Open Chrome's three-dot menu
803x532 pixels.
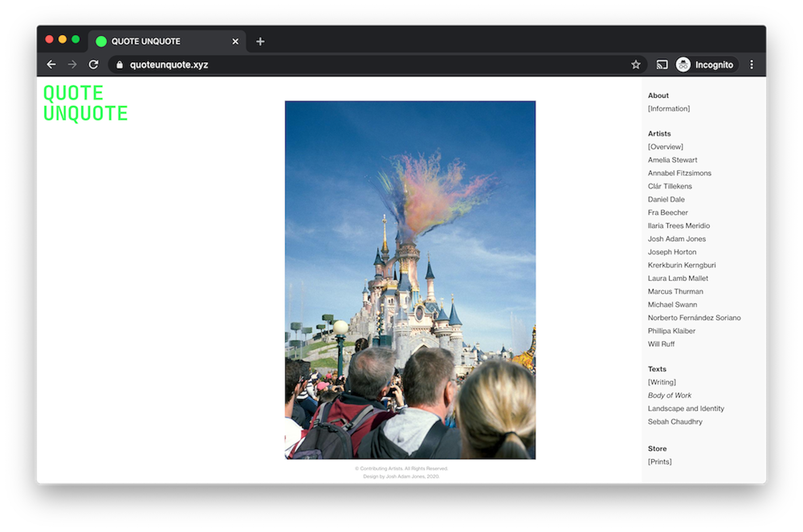tap(752, 65)
